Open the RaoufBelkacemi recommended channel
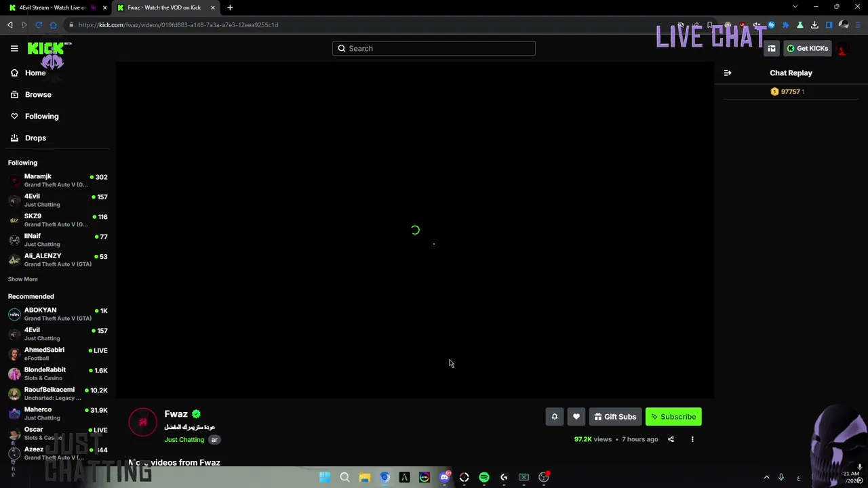Screen dimensions: 868x488 [58, 394]
